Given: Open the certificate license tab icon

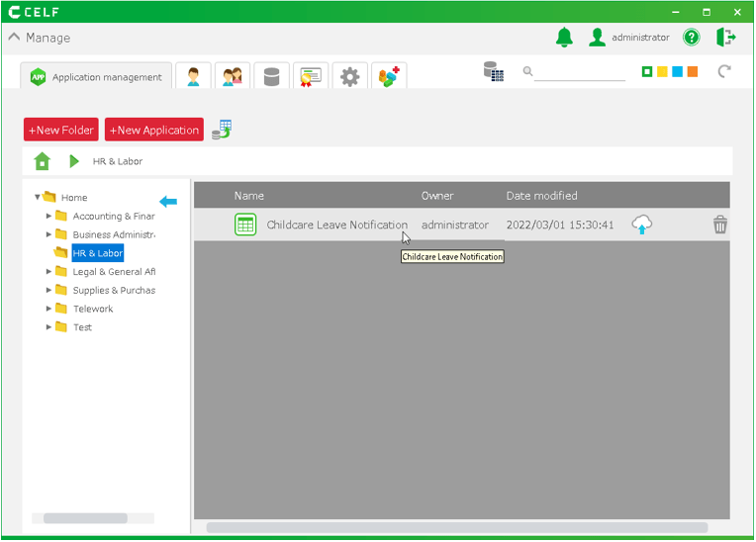Looking at the screenshot, I should pyautogui.click(x=311, y=77).
